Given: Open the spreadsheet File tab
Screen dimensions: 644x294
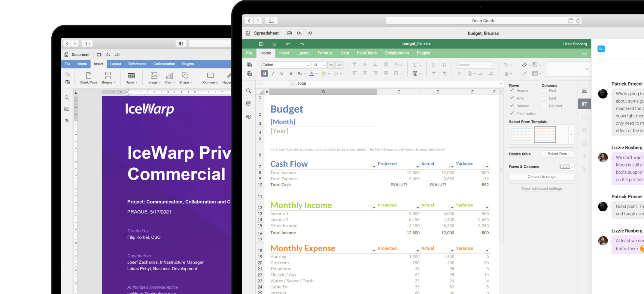Looking at the screenshot, I should 249,53.
